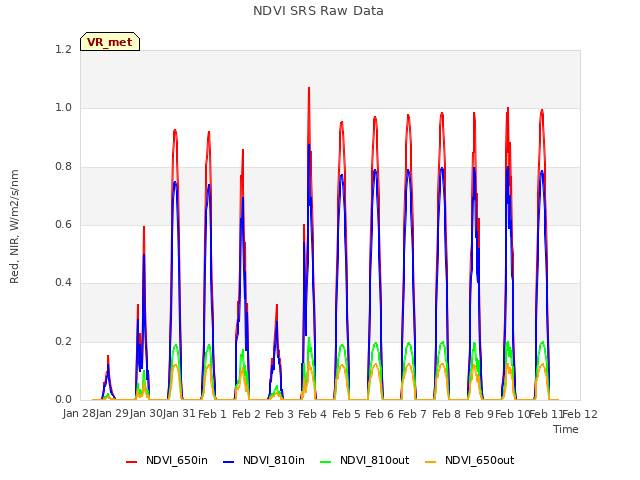Click the 0.0 y-axis tick label

click(x=63, y=399)
